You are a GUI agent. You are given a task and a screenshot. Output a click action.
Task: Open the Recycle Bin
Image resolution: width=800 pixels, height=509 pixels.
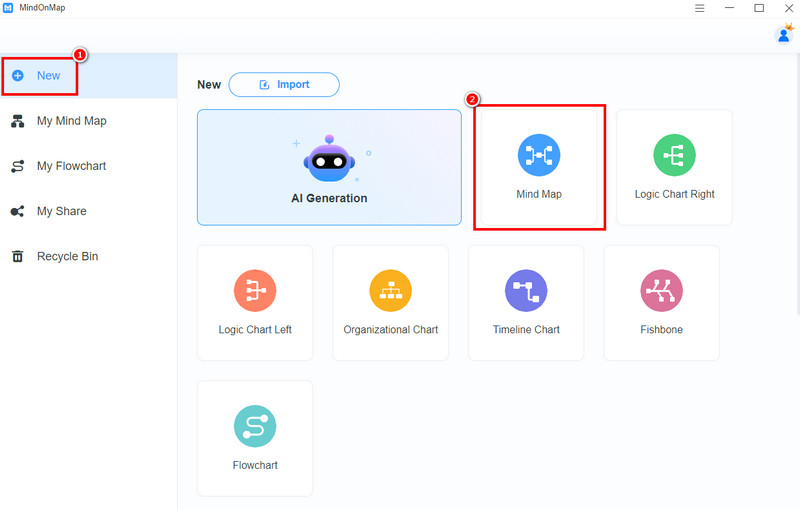[x=67, y=256]
